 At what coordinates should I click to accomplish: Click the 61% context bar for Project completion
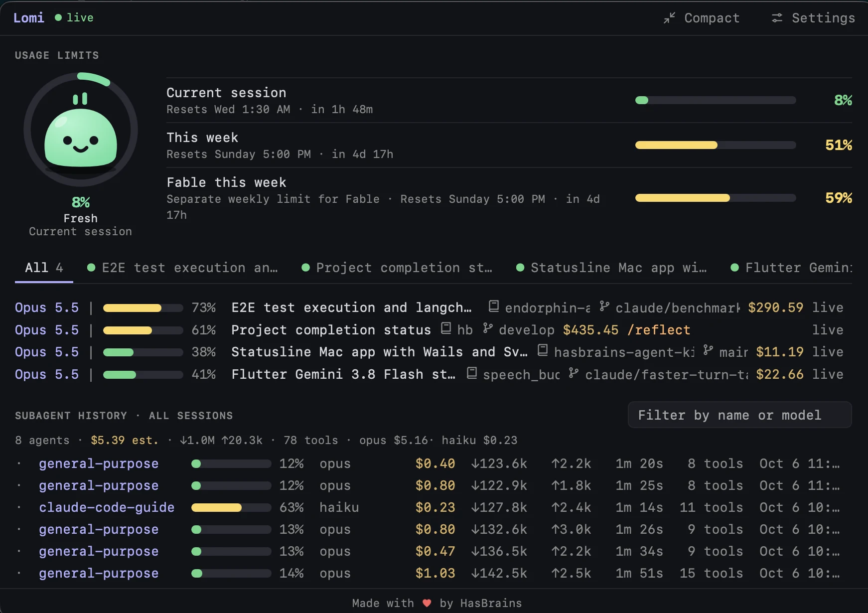pos(143,330)
